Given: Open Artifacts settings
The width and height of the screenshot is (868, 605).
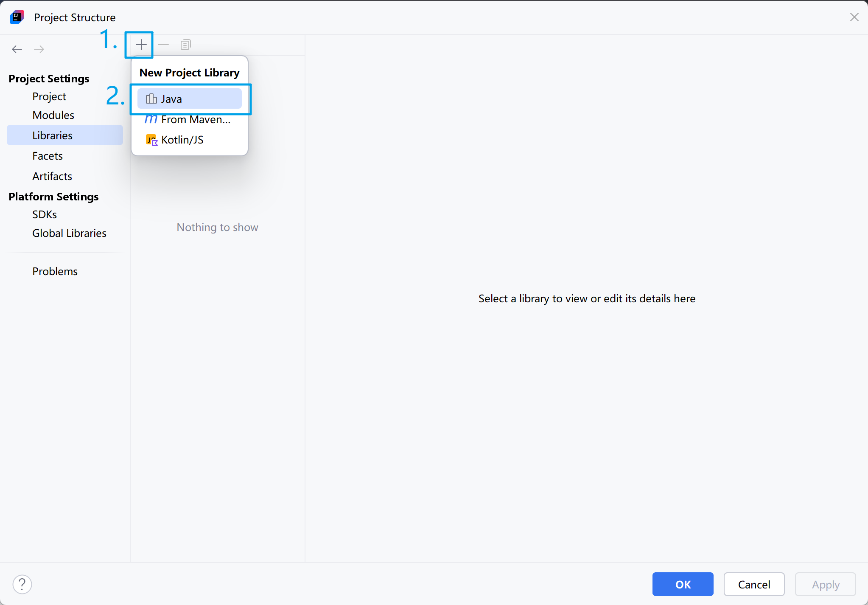Looking at the screenshot, I should pos(52,176).
